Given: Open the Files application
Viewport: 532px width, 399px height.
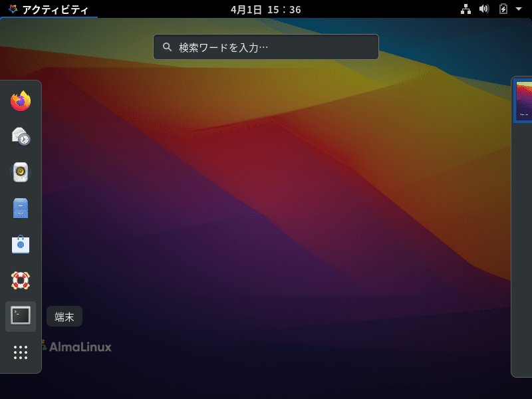Looking at the screenshot, I should coord(21,208).
